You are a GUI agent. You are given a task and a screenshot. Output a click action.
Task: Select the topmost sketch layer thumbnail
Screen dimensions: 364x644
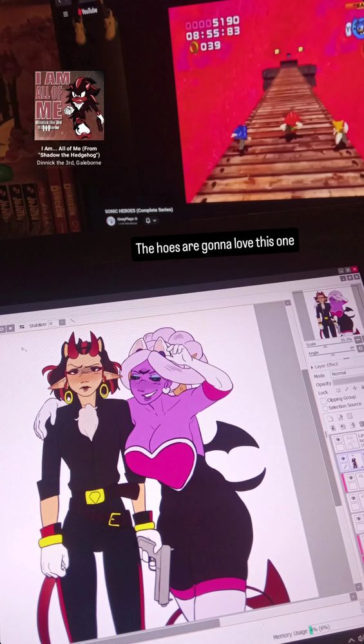click(350, 442)
